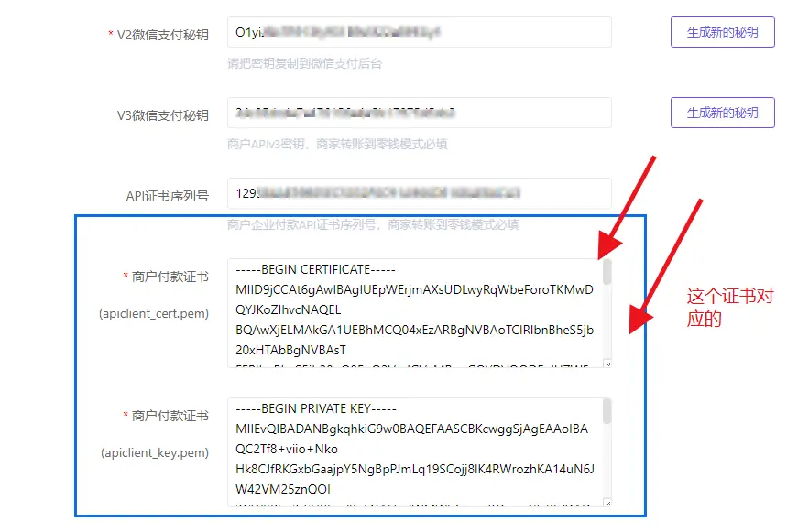Click the V3微信支付秘钥 field label
787x532 pixels.
pyautogui.click(x=162, y=115)
